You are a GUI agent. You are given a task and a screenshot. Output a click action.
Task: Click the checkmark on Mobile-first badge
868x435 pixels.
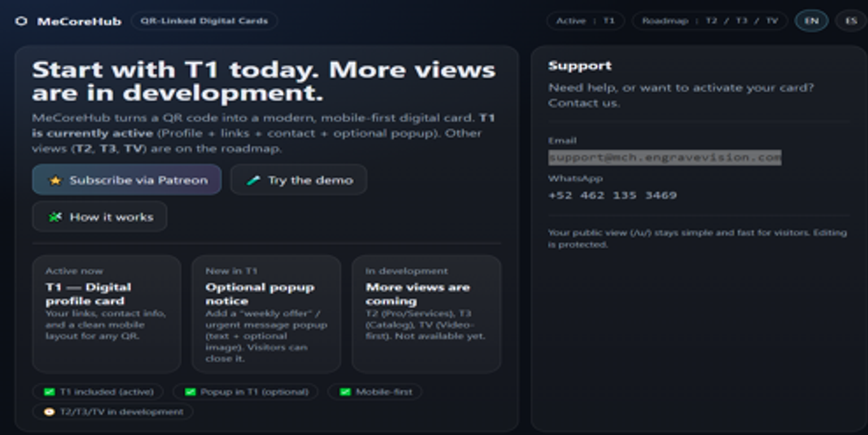pos(345,392)
